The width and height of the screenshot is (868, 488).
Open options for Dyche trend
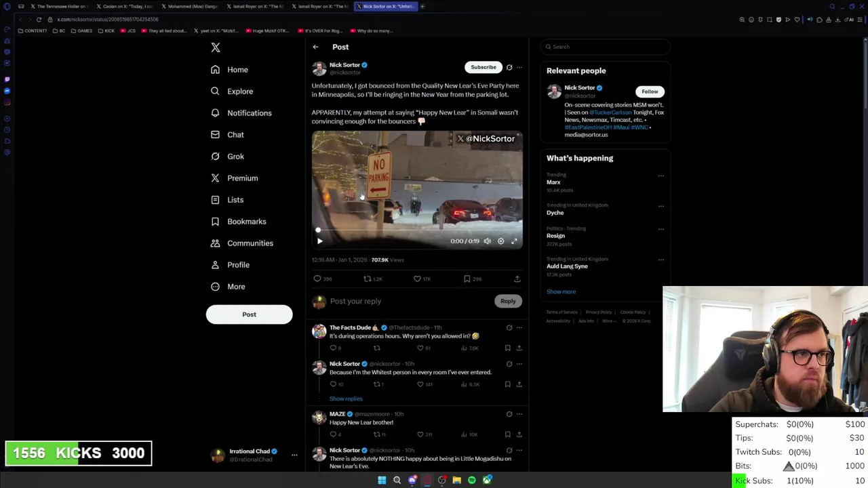(660, 206)
